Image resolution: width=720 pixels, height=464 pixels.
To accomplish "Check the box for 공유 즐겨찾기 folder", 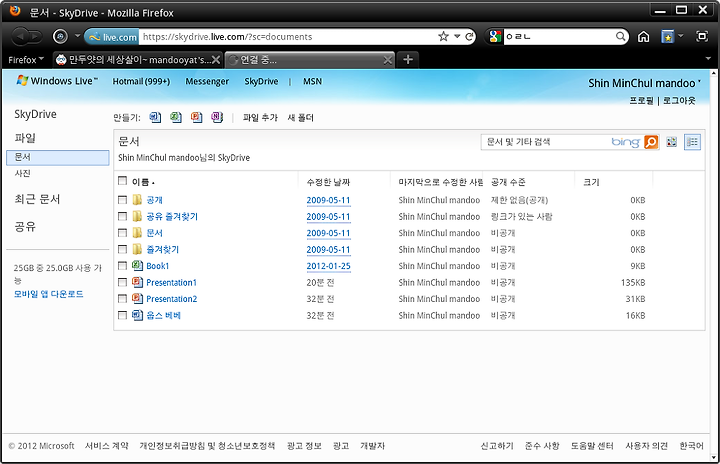I will (x=122, y=216).
